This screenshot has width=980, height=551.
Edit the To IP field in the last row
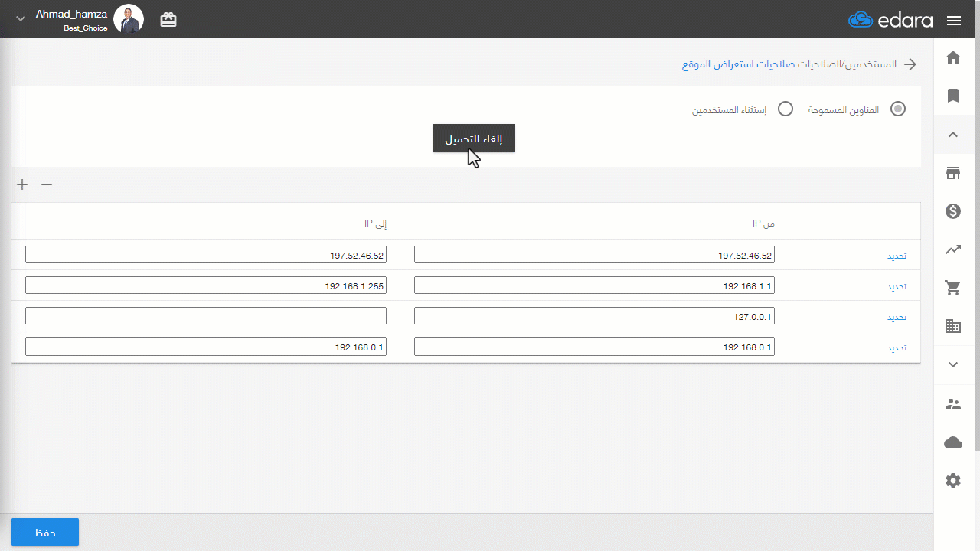(x=206, y=347)
